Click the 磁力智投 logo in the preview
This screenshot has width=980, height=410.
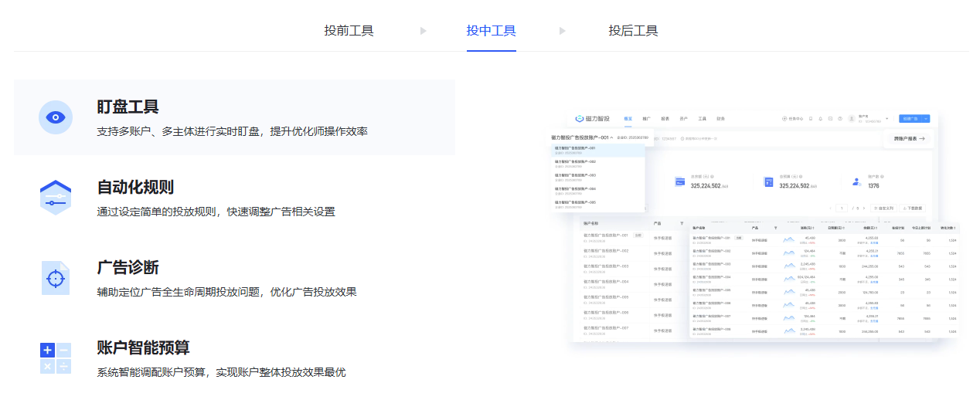[x=593, y=119]
